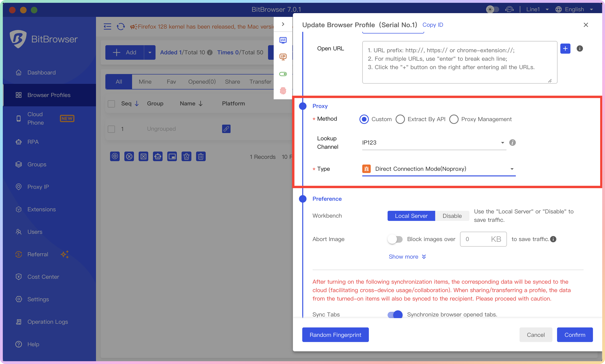Click the customer support chat icon in title bar
Viewport: 605px width, 364px height.
tap(509, 10)
